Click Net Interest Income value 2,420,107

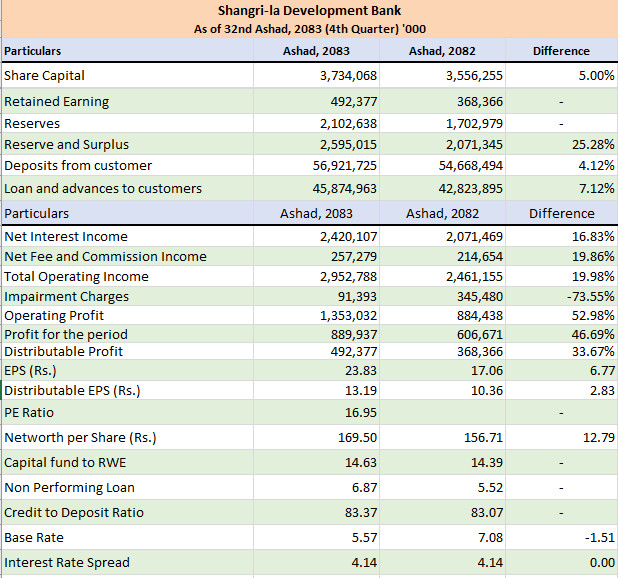pos(348,236)
